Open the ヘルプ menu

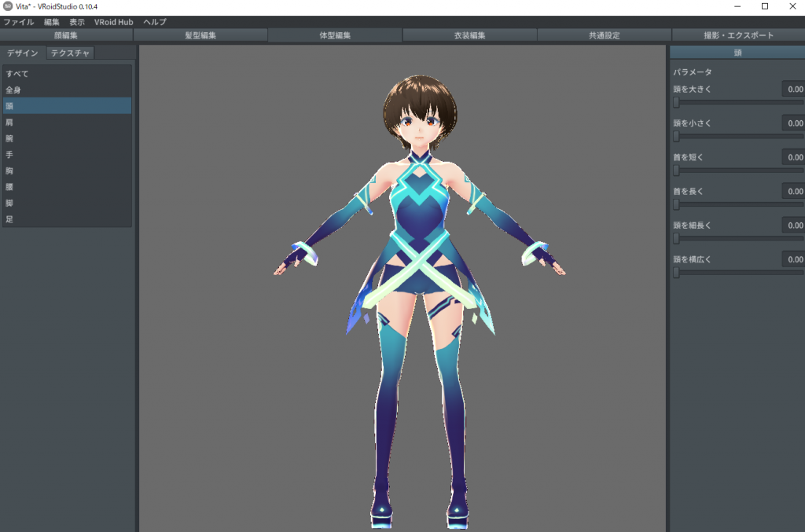tap(155, 22)
